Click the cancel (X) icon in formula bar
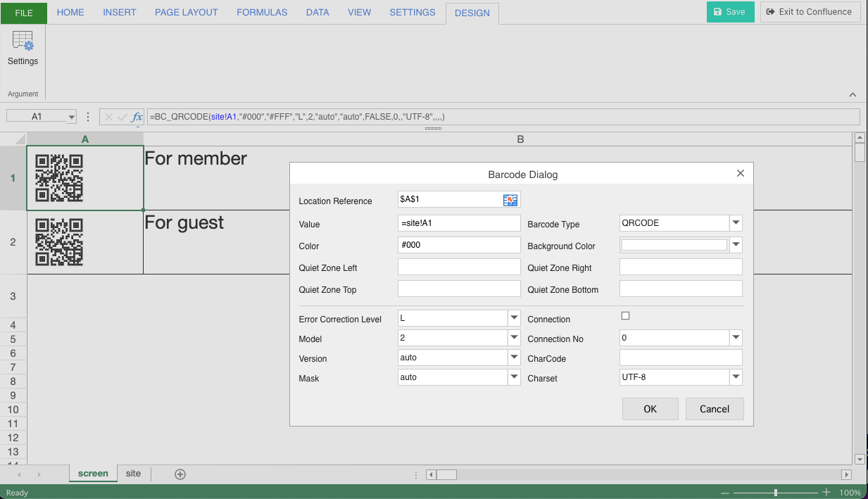The width and height of the screenshot is (868, 499). click(x=108, y=117)
